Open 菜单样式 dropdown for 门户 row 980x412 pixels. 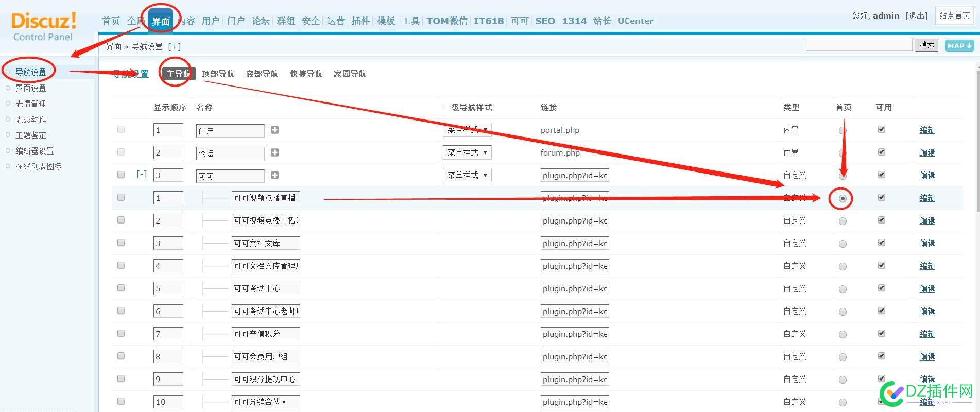point(467,130)
